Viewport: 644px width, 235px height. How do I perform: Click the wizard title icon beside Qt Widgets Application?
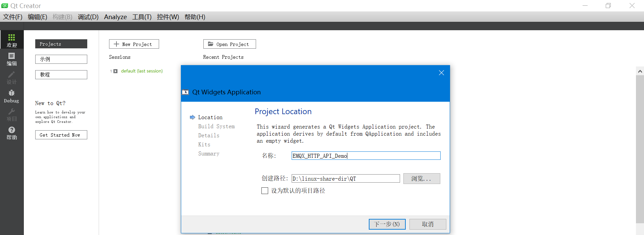pyautogui.click(x=185, y=92)
